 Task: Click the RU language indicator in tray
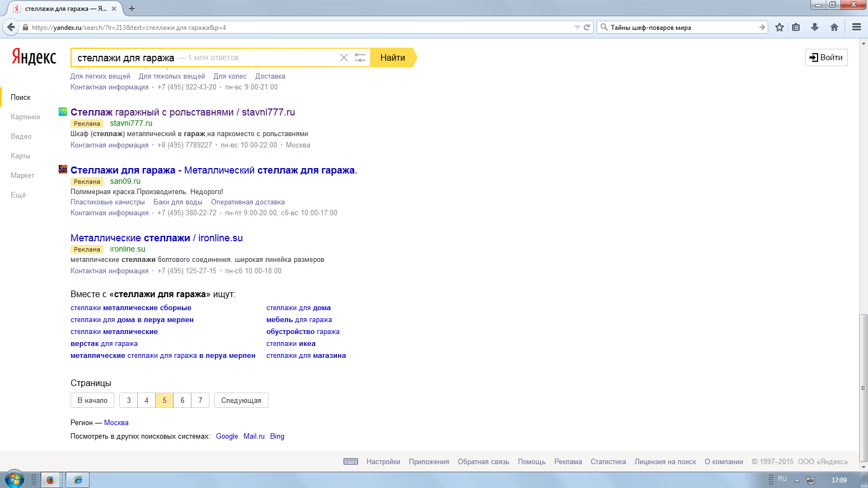click(782, 479)
